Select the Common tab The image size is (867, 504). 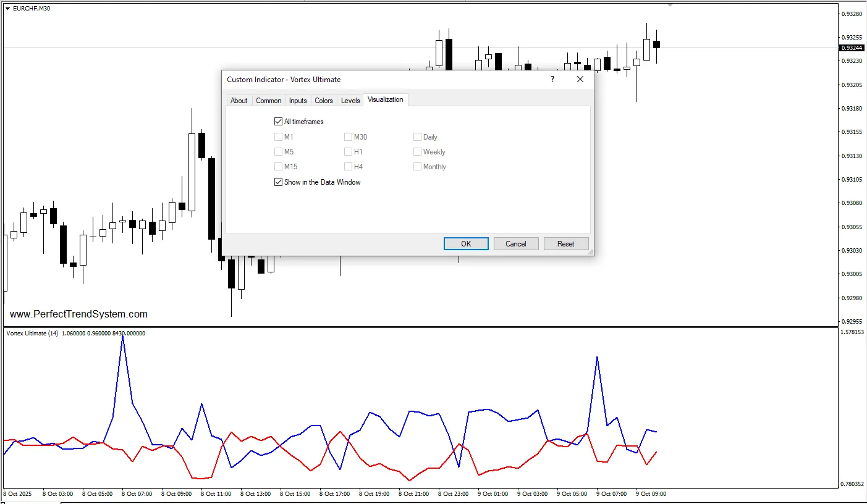pyautogui.click(x=269, y=101)
